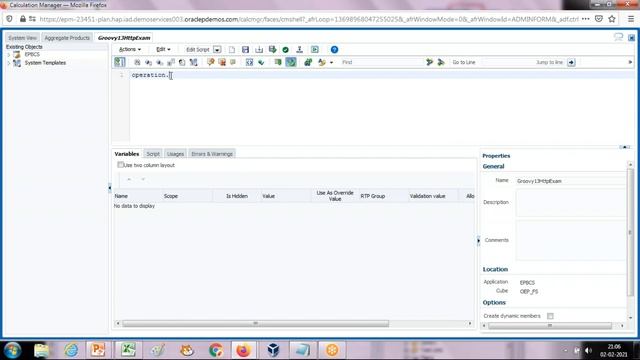
Task: Open Internet Explorer from taskbar
Action: (71, 350)
